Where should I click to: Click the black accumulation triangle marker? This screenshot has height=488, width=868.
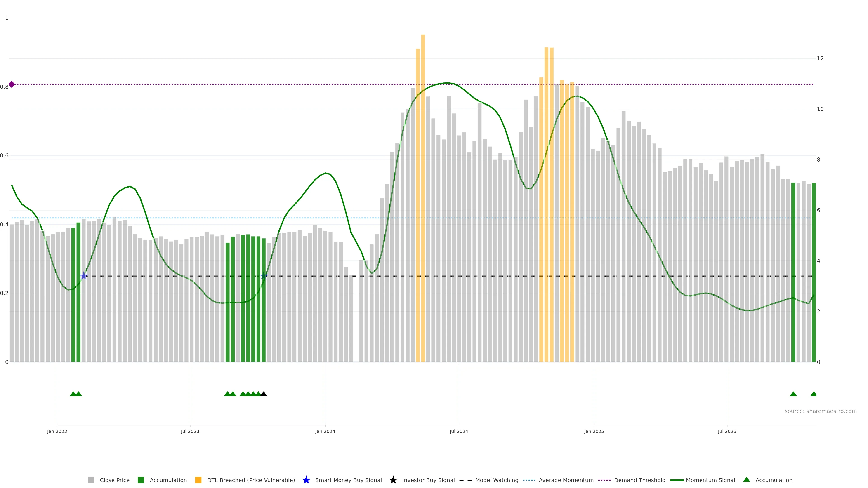[x=264, y=394]
